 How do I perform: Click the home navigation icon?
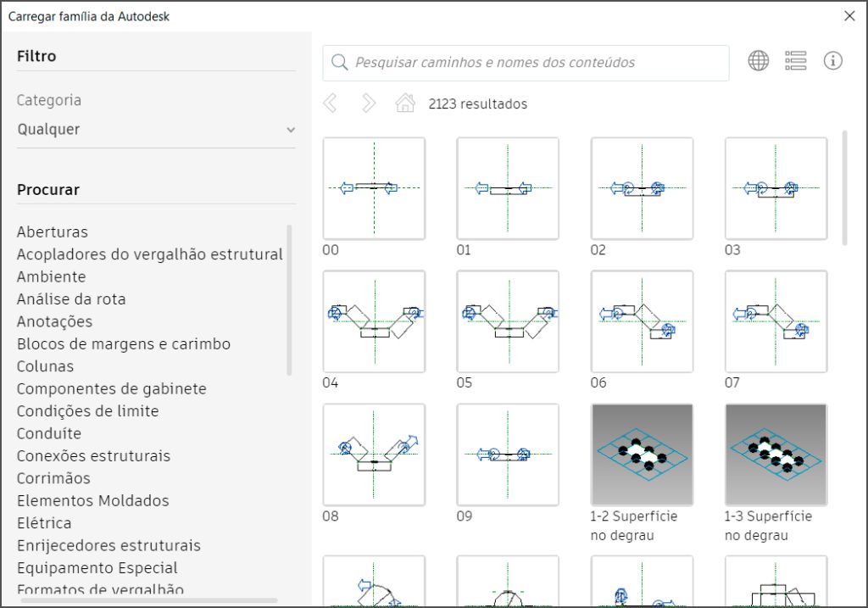click(405, 103)
